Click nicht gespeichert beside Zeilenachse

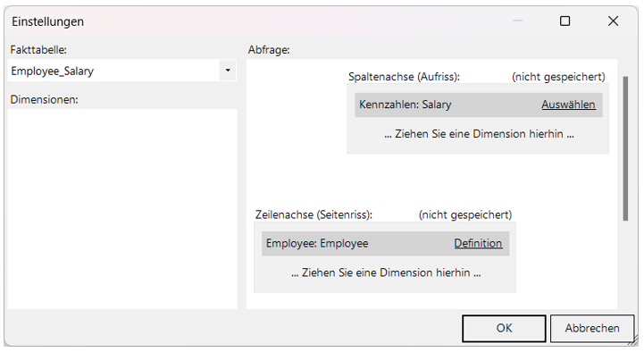click(x=465, y=214)
